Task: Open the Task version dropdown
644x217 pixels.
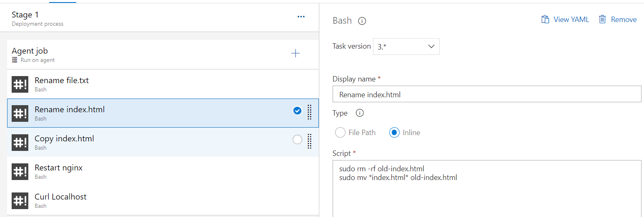Action: pos(406,47)
